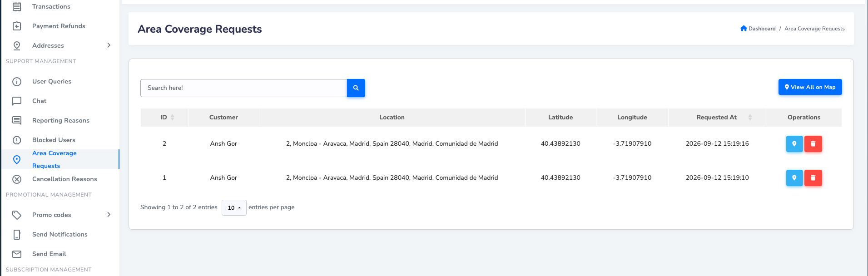The height and width of the screenshot is (276, 868).
Task: Expand the Addresses submenu chevron
Action: tap(109, 45)
